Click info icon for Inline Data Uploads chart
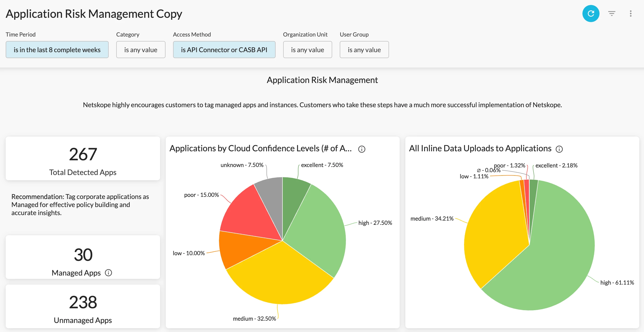Image resolution: width=644 pixels, height=332 pixels. 559,149
